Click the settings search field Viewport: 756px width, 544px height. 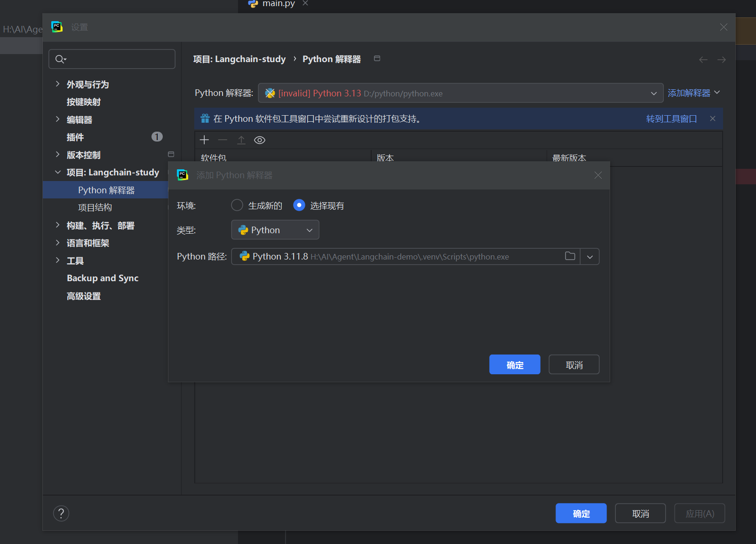pyautogui.click(x=112, y=59)
